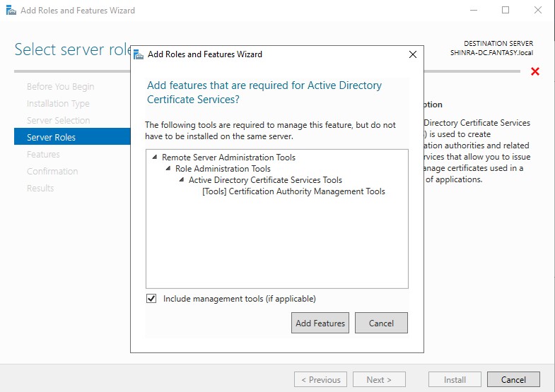This screenshot has width=555, height=392.
Task: Click the main window wizard title icon
Action: [x=11, y=11]
